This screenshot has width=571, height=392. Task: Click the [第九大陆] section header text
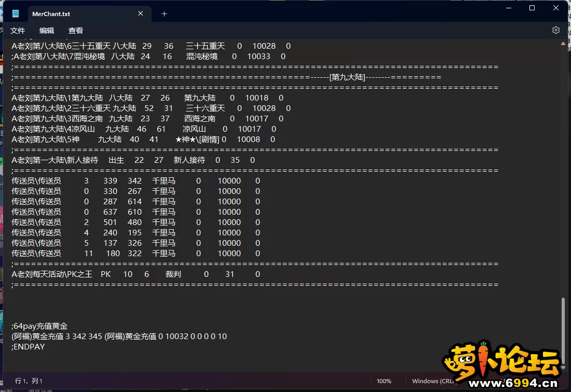coord(347,77)
